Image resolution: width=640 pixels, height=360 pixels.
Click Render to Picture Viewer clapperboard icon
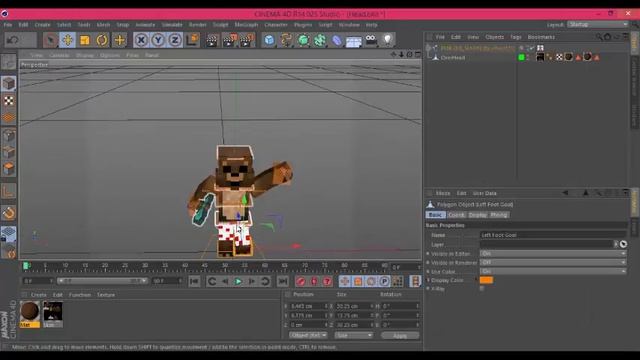pos(229,40)
